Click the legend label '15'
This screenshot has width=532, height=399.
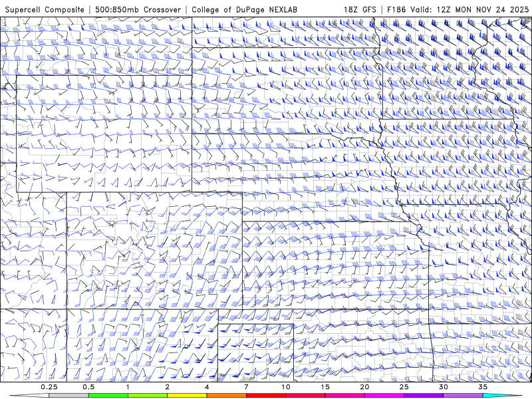pos(325,387)
